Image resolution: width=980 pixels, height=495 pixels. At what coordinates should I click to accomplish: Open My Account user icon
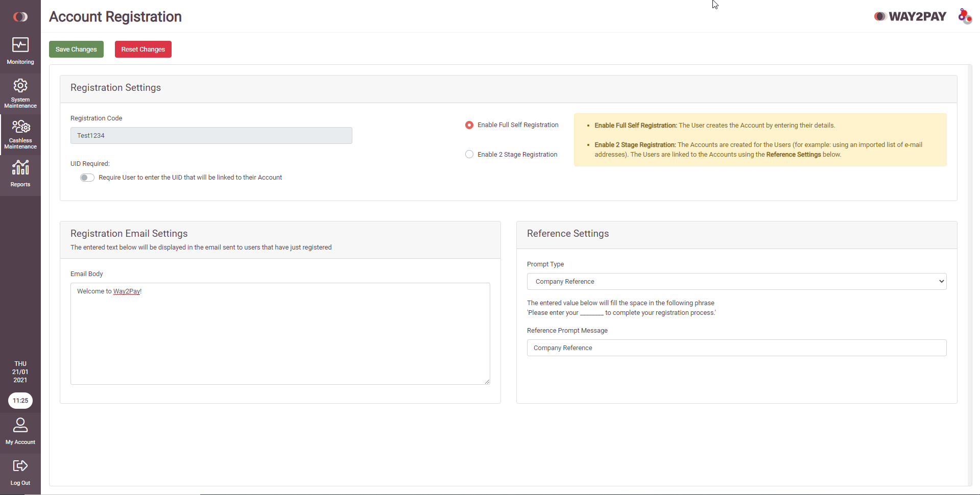20,425
